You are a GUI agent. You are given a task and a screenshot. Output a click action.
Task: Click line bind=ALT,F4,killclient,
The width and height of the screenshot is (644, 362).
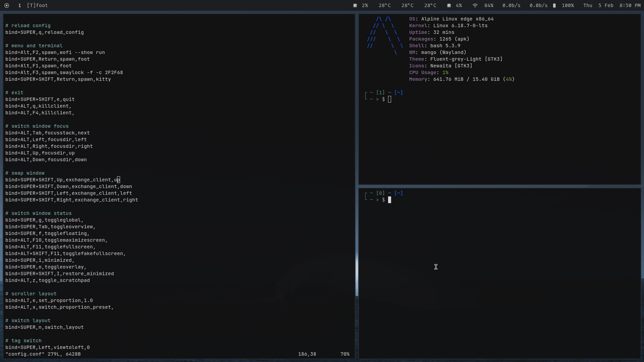pos(40,113)
